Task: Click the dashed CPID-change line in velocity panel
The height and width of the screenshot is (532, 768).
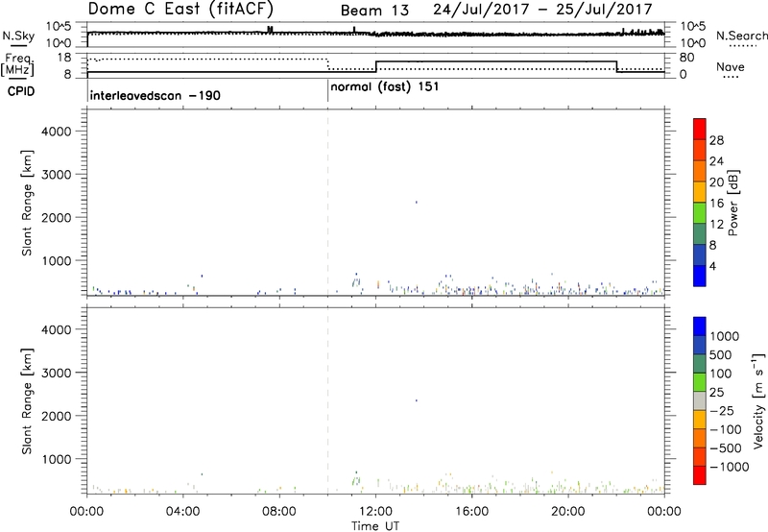Action: point(327,400)
